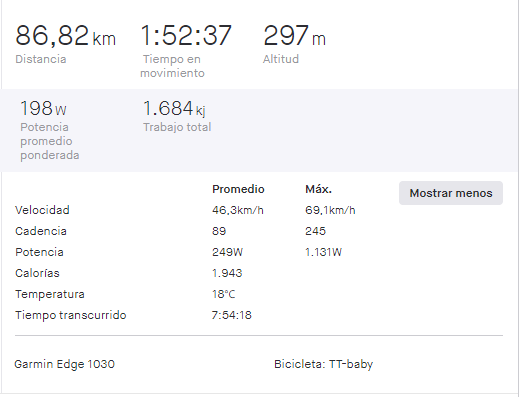The height and width of the screenshot is (397, 524).
Task: Click the Velocidad row label
Action: click(42, 210)
